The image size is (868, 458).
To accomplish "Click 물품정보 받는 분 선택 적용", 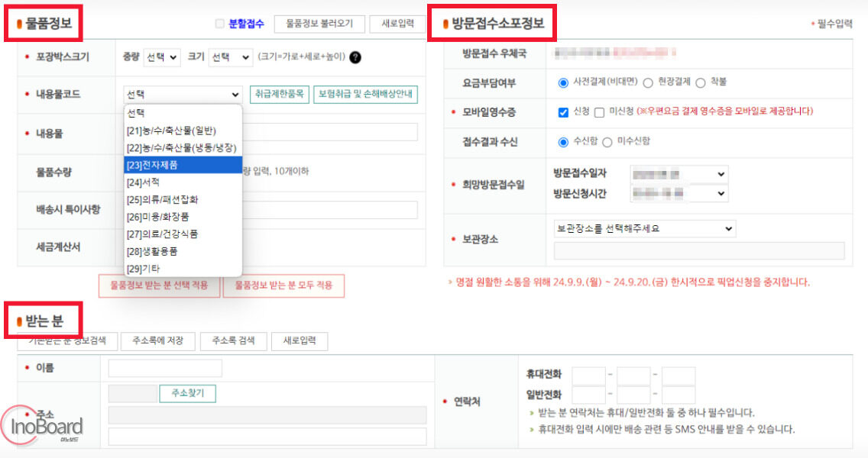I will tap(160, 285).
